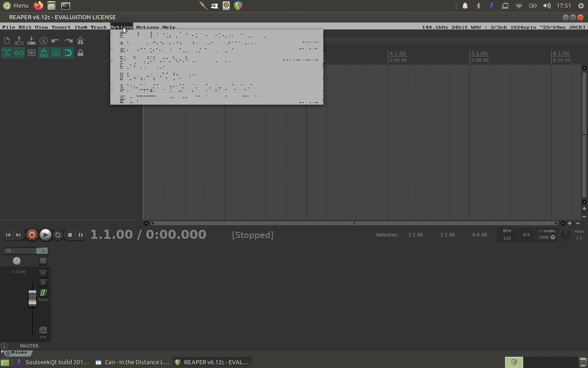Open the Insert menu
The width and height of the screenshot is (588, 368).
(61, 27)
